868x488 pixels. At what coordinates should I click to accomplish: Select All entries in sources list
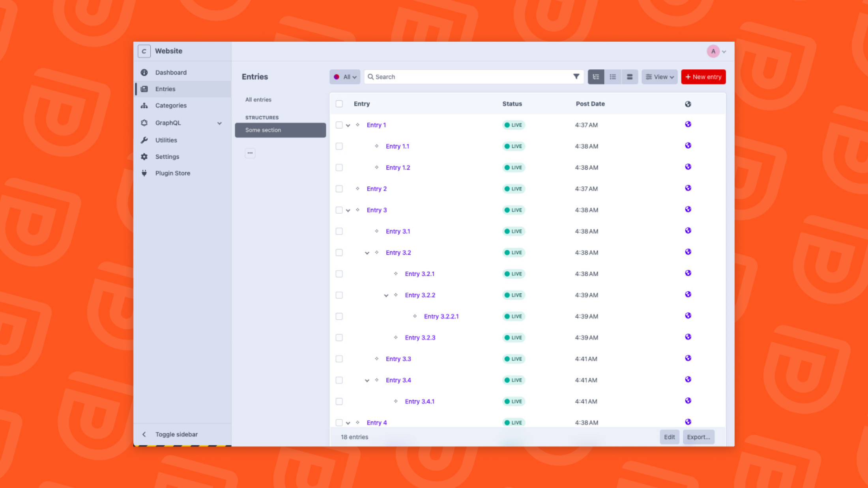[x=258, y=100]
